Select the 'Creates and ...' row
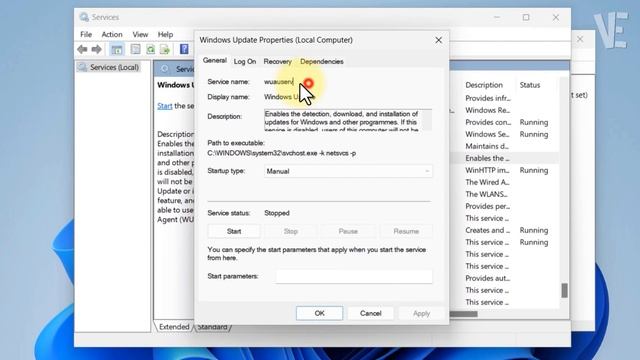Viewport: 640px width, 360px height. (x=505, y=230)
